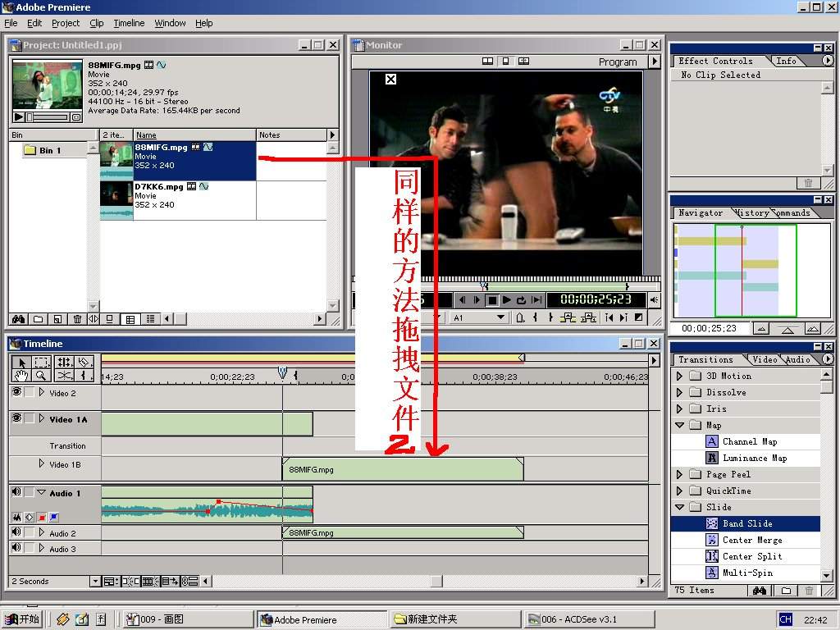
Task: Stop playback in Monitor
Action: [x=491, y=300]
